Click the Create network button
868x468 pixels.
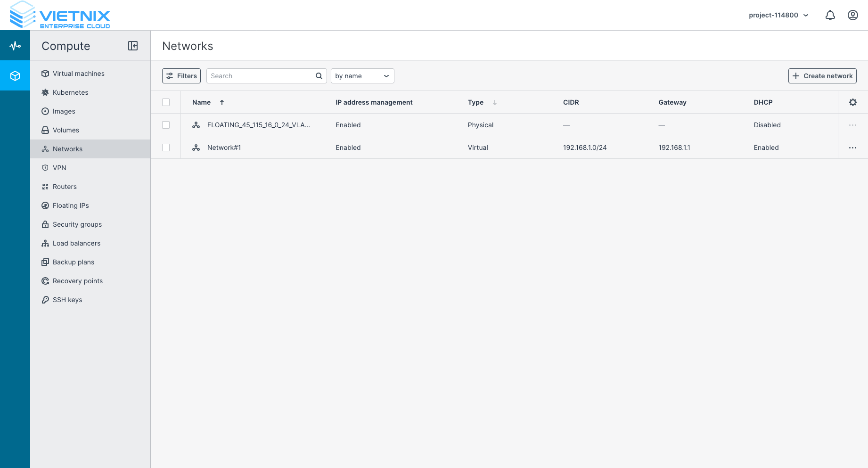point(822,76)
